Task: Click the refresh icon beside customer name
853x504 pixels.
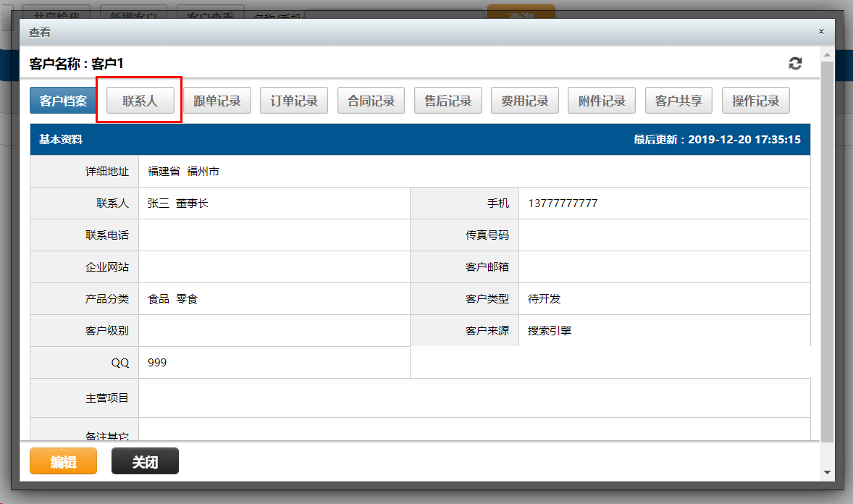Action: 795,64
